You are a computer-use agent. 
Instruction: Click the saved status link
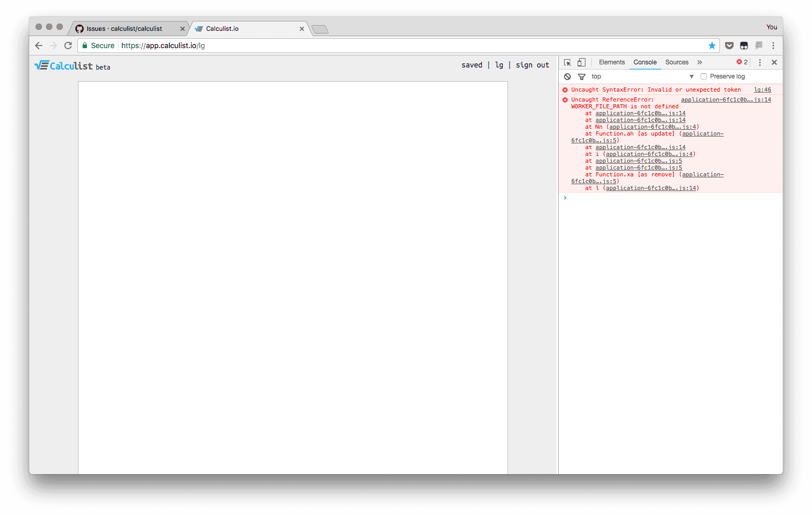click(x=472, y=65)
